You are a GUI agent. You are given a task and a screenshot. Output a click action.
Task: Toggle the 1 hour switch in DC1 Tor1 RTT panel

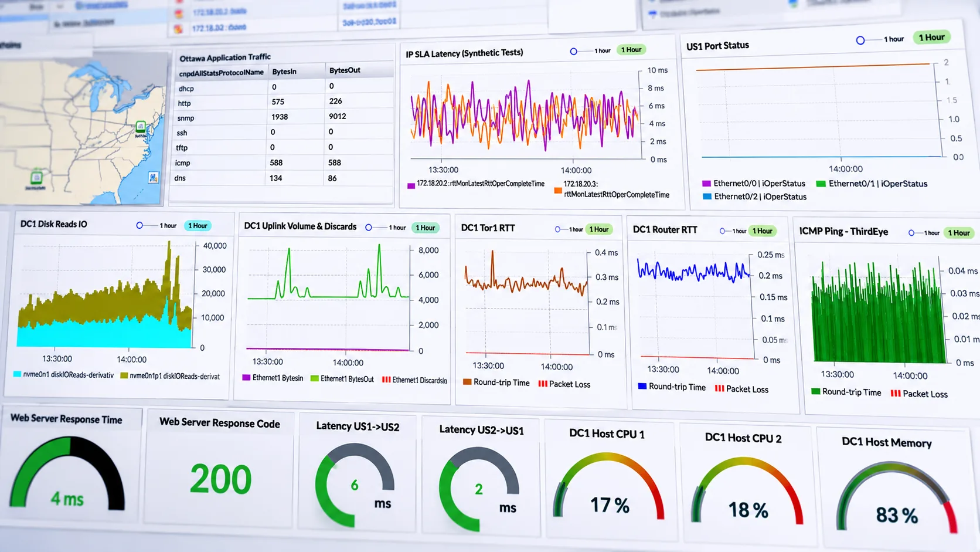560,229
